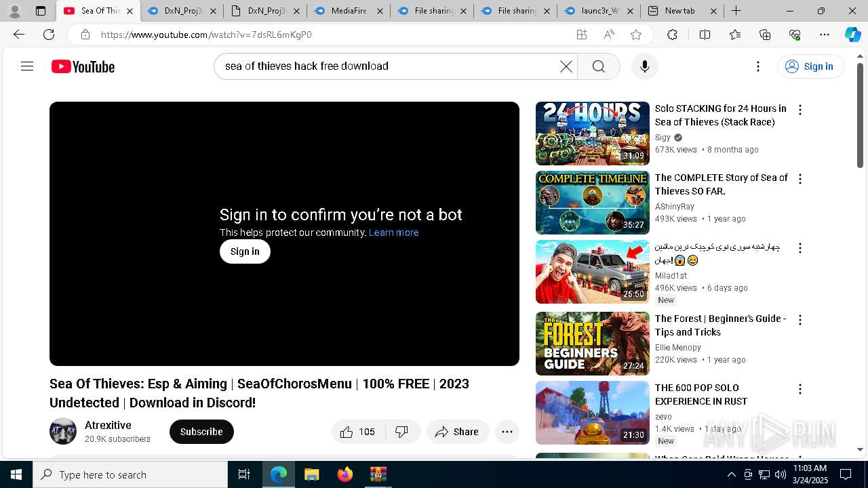Open options for Milad1st video
868x488 pixels.
click(x=800, y=248)
